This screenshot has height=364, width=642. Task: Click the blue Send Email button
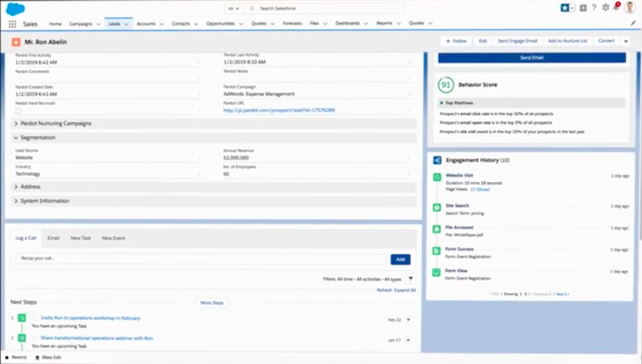point(532,58)
